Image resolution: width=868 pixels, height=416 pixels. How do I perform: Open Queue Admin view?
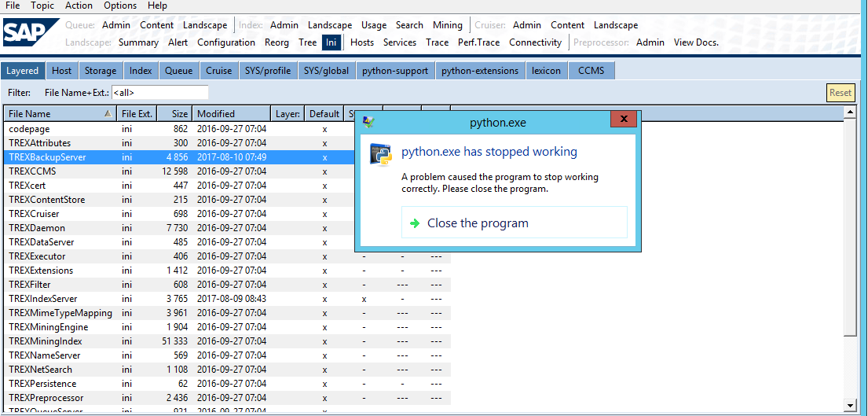pyautogui.click(x=116, y=25)
